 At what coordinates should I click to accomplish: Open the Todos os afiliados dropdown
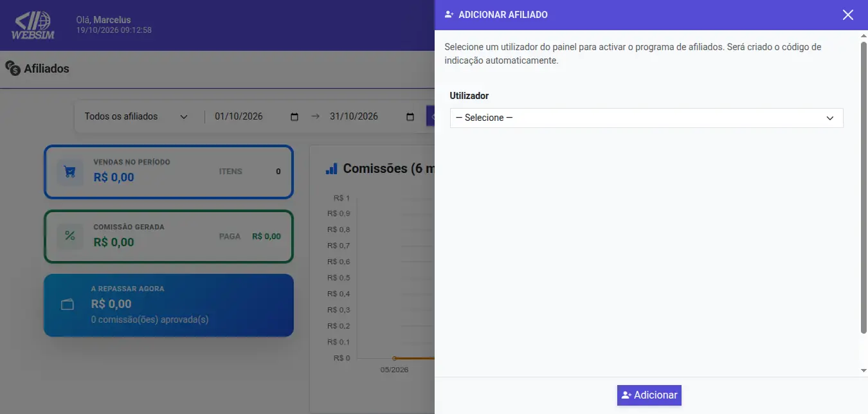click(x=136, y=116)
